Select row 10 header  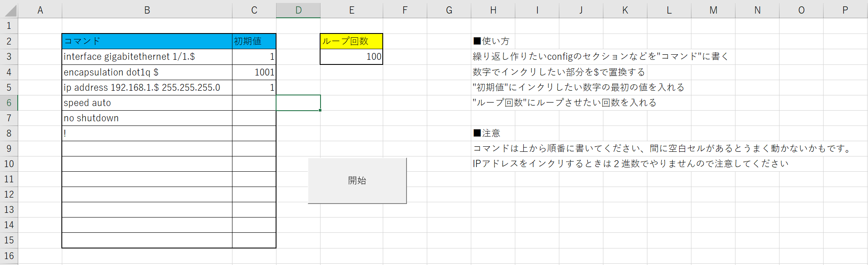(9, 164)
